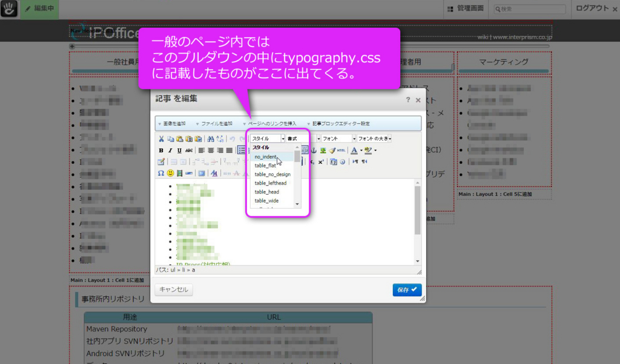Viewport: 620px width, 364px height.
Task: Click the concrete5 hand logo icon
Action: 8,8
